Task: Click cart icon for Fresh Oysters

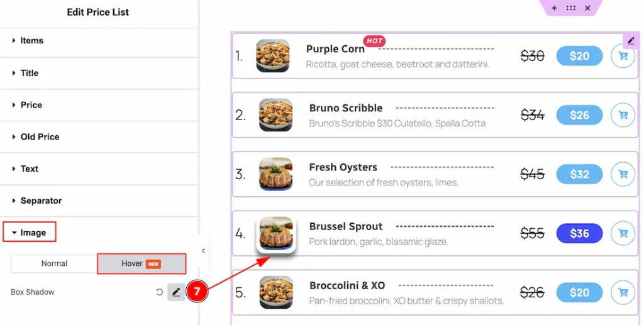Action: [x=623, y=174]
